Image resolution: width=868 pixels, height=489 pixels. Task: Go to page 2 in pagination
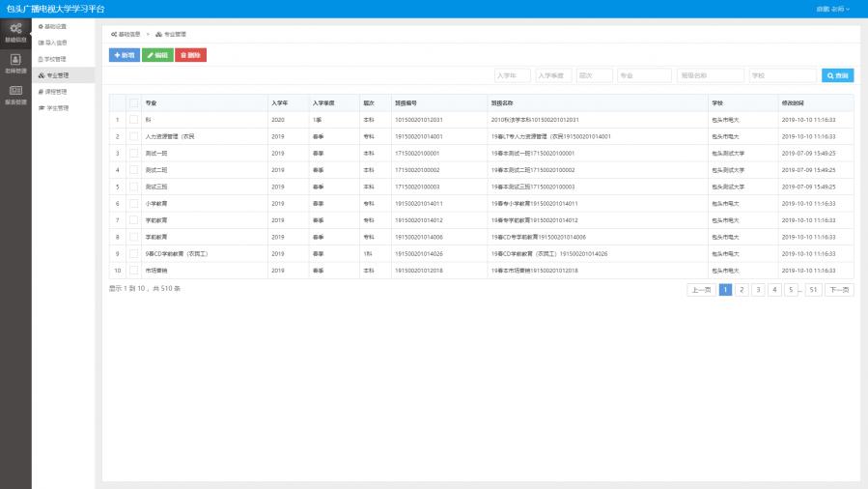(x=742, y=289)
